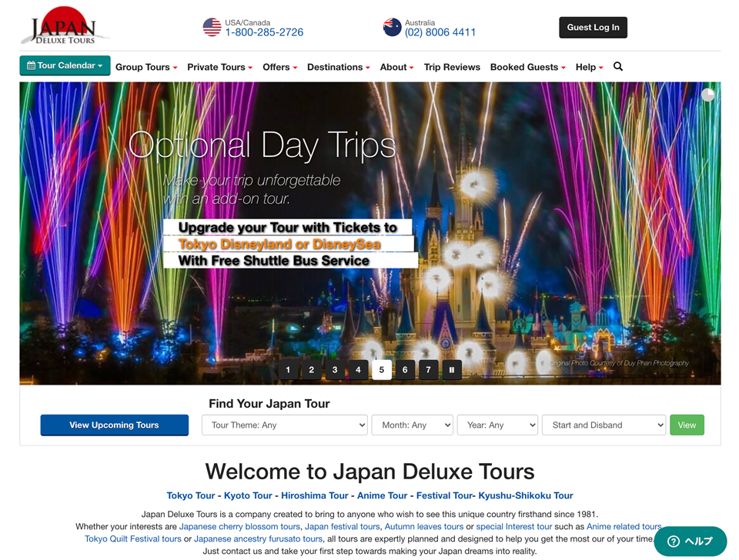Open the Group Tours menu

[x=146, y=67]
